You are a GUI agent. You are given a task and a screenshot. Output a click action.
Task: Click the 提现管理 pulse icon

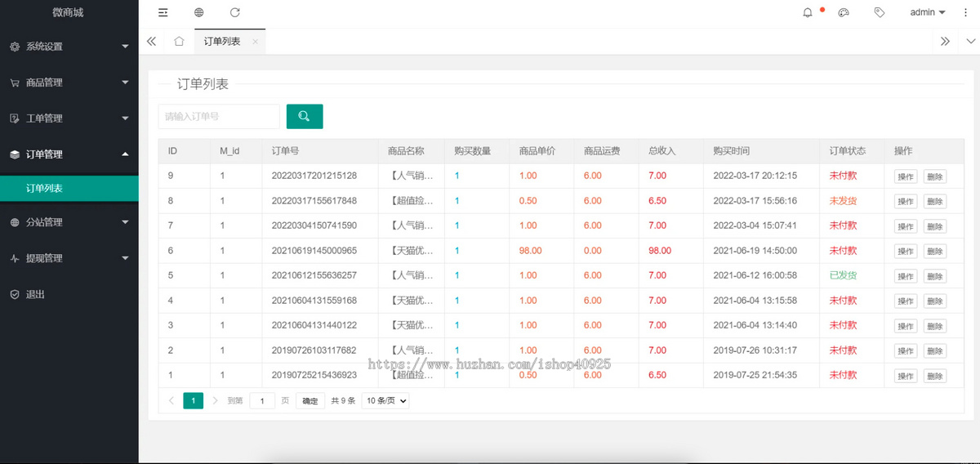click(15, 258)
